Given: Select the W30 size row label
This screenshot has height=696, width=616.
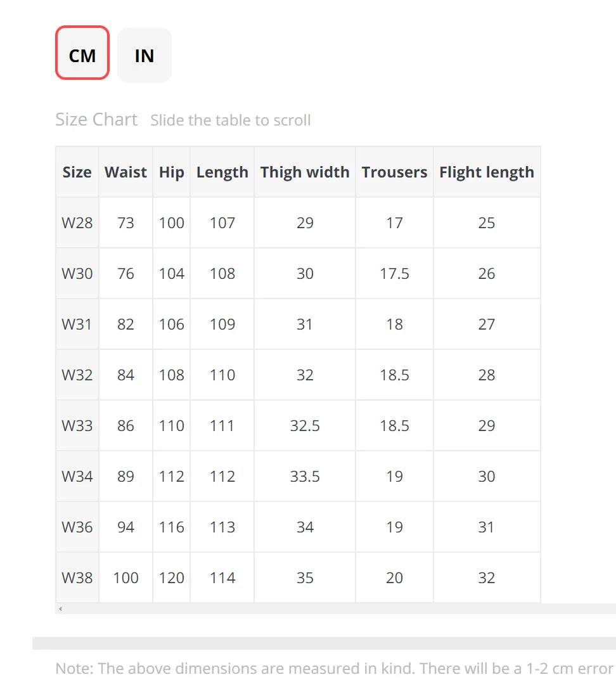Looking at the screenshot, I should 77,274.
